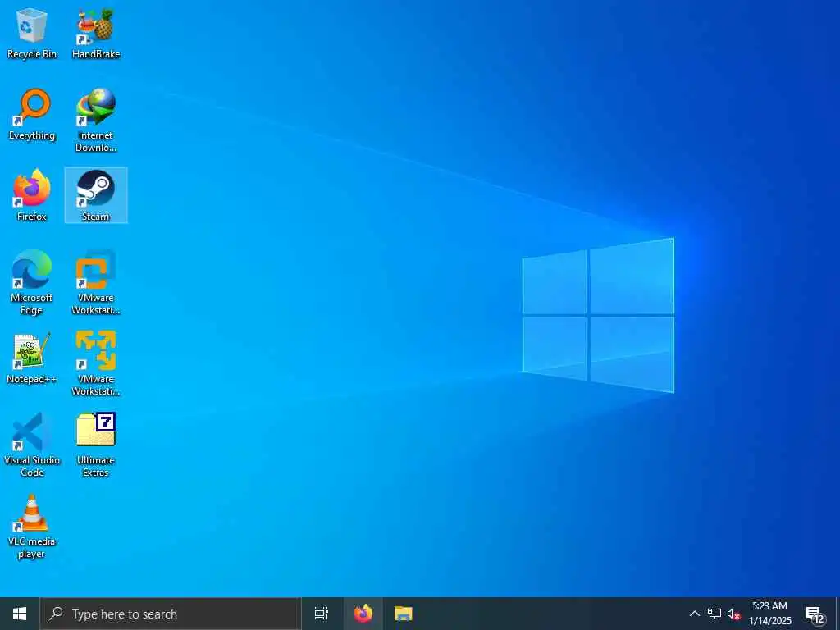840x630 pixels.
Task: Select the VLC media player shortcut
Action: (x=32, y=527)
